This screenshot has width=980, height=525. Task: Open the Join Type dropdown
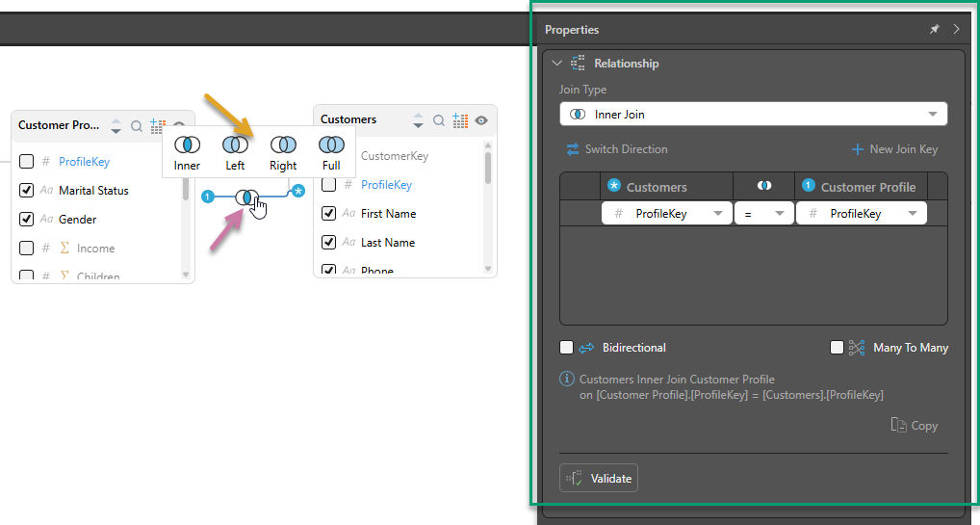tap(753, 115)
